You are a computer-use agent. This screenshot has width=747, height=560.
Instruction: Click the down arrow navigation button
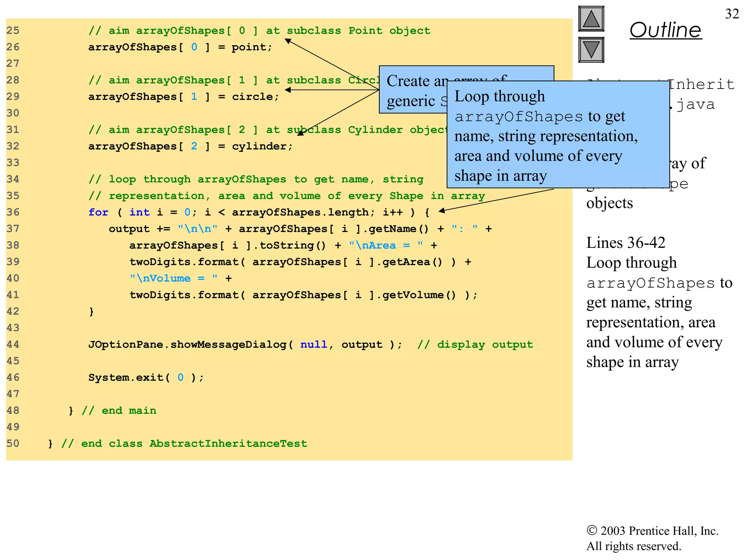coord(591,50)
